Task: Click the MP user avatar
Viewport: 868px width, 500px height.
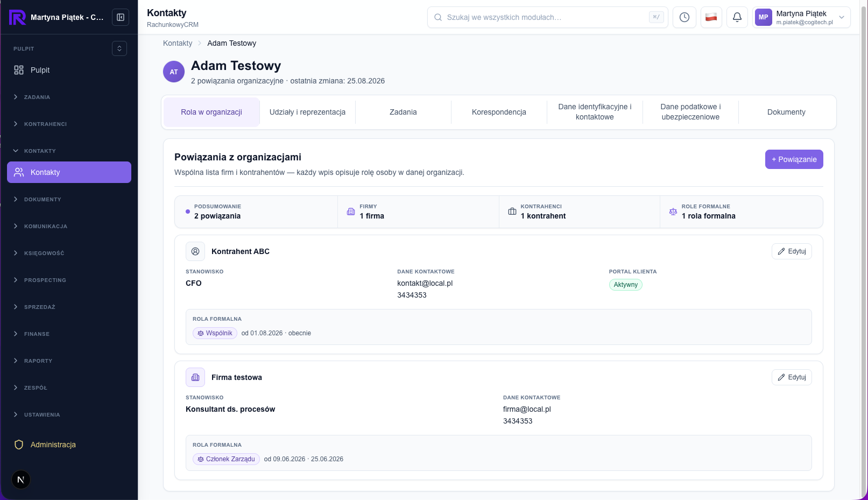Action: click(x=764, y=17)
